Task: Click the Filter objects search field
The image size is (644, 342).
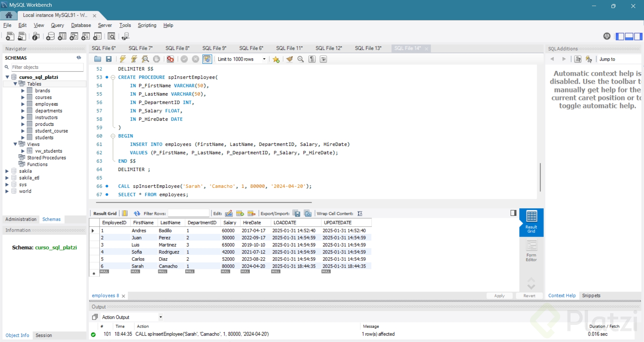Action: [x=47, y=67]
